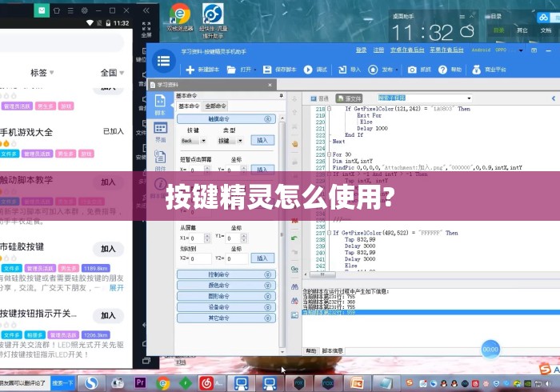Image resolution: width=560 pixels, height=392 pixels.
Task: Open the Back key dropdown under 按键
Action: pyautogui.click(x=203, y=141)
